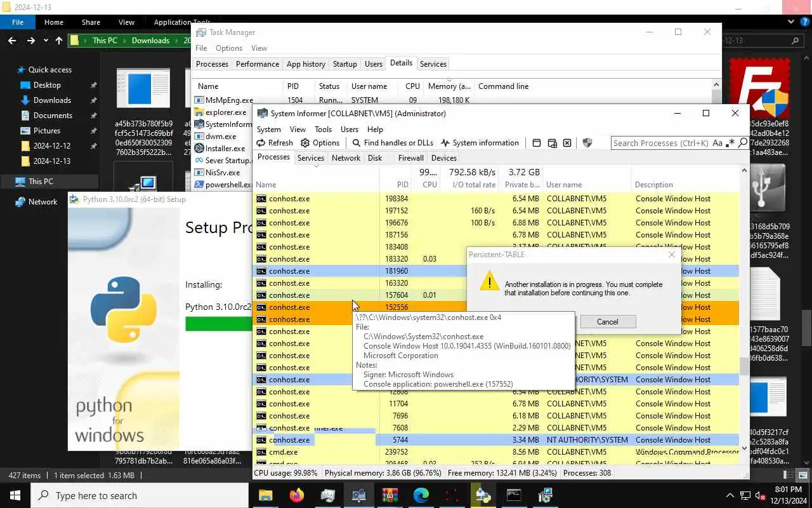Toggle regex search .* button
812x508 pixels.
coord(730,143)
